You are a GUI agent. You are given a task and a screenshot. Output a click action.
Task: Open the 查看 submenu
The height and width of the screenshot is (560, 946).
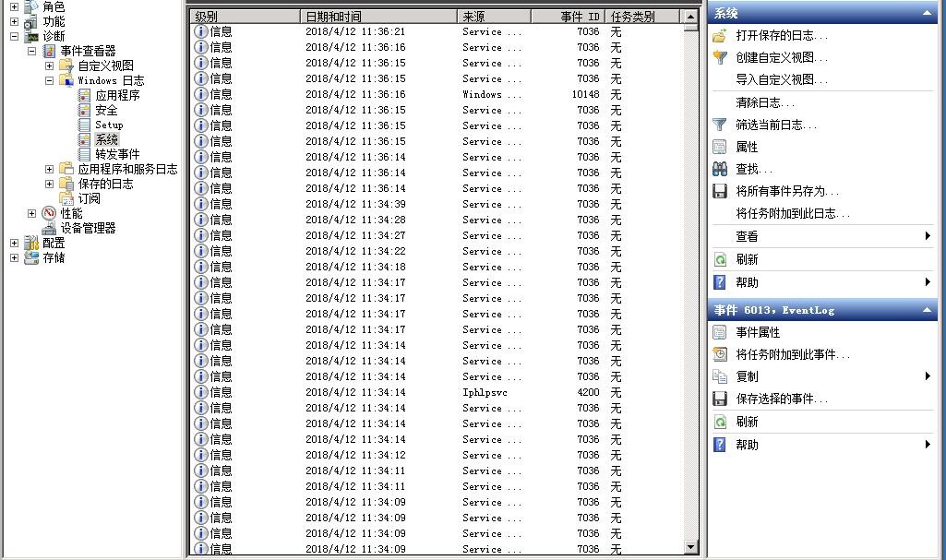[928, 236]
